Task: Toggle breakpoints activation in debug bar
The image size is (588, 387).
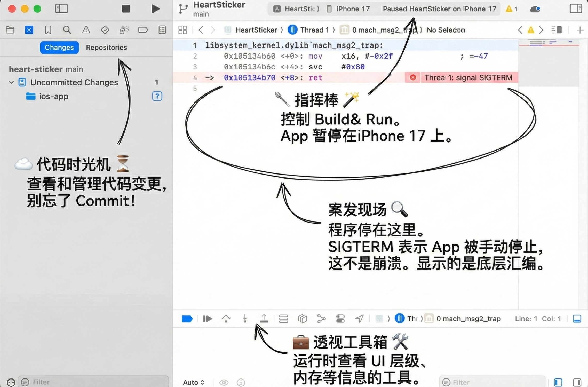Action: pyautogui.click(x=187, y=319)
